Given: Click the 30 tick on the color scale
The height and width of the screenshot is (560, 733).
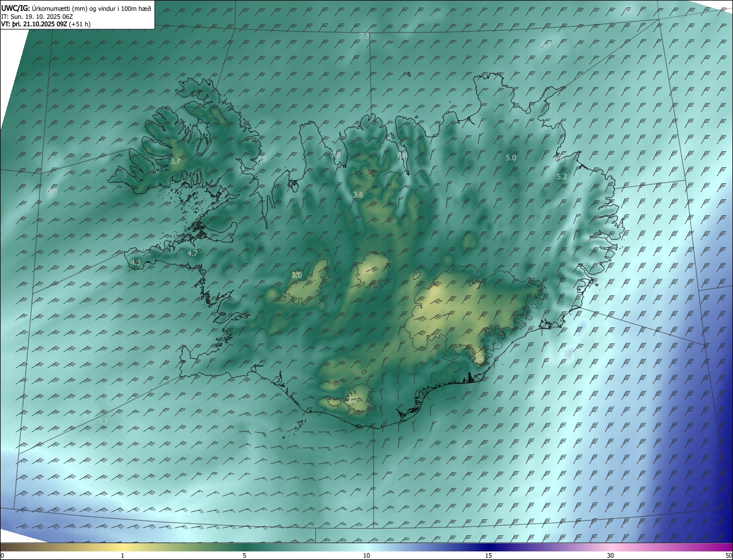Looking at the screenshot, I should coord(610,555).
